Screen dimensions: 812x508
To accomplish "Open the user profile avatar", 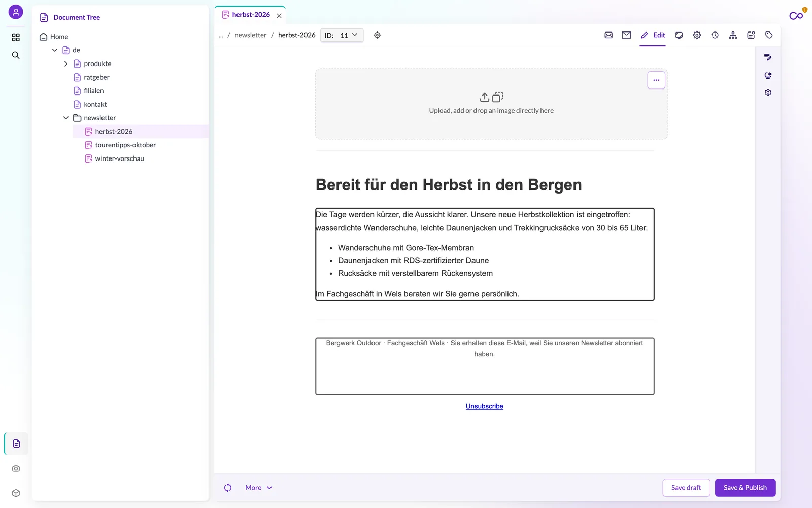I will (16, 12).
